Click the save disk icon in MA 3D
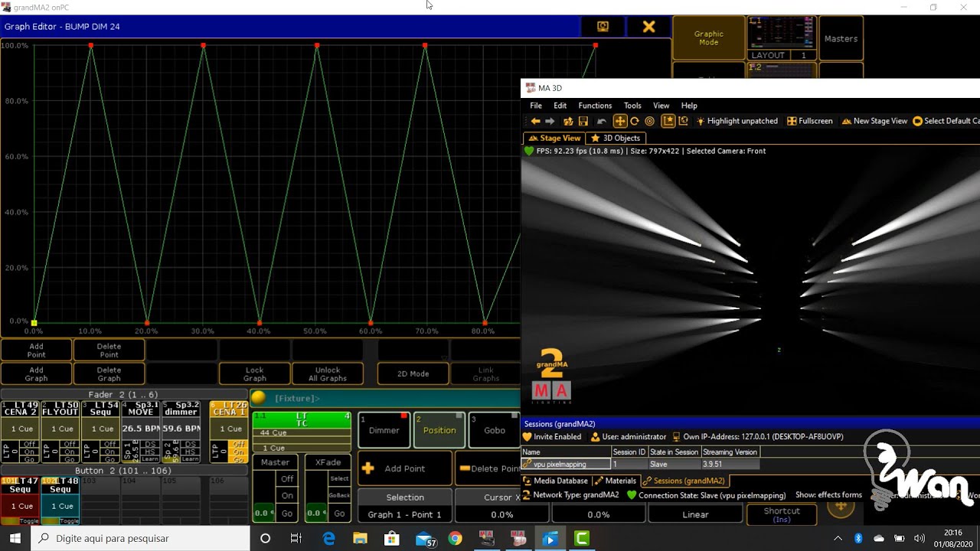This screenshot has height=551, width=980. pos(583,121)
